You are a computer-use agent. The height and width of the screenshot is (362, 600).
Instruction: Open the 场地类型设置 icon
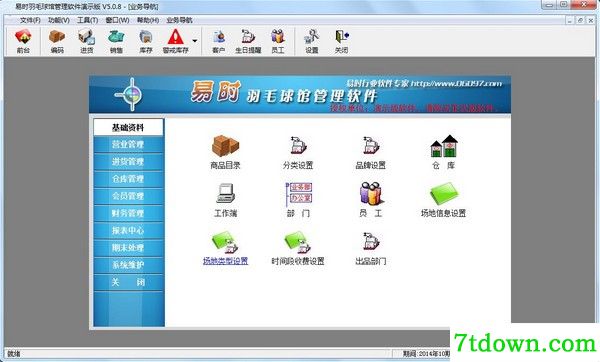(225, 242)
